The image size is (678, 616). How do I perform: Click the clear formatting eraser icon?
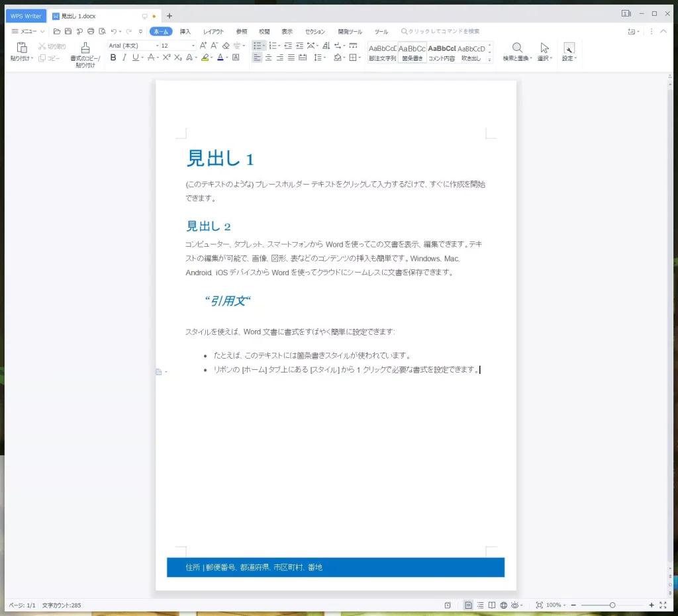click(x=226, y=46)
